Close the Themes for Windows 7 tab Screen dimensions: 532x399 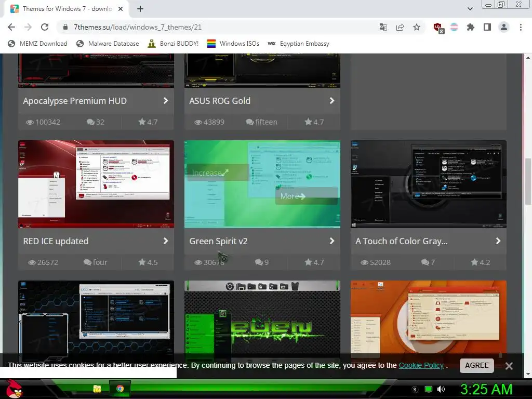[121, 9]
